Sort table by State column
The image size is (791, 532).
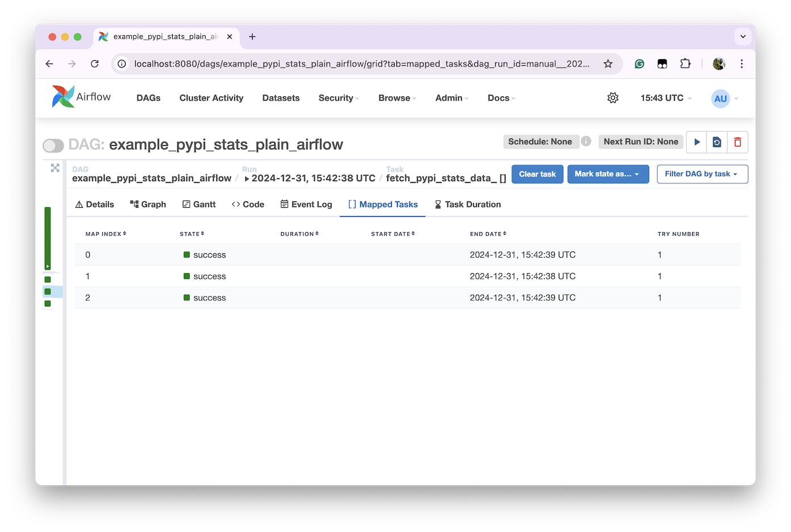(x=192, y=234)
